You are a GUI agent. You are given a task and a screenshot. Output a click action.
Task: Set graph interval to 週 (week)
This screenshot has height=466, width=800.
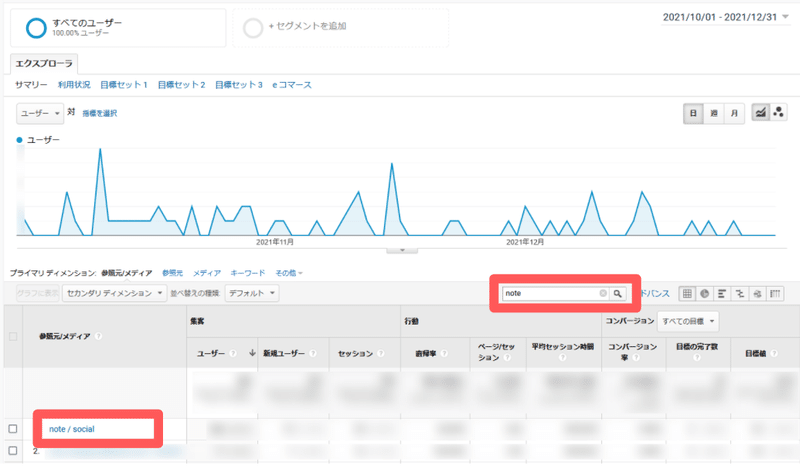pos(714,113)
